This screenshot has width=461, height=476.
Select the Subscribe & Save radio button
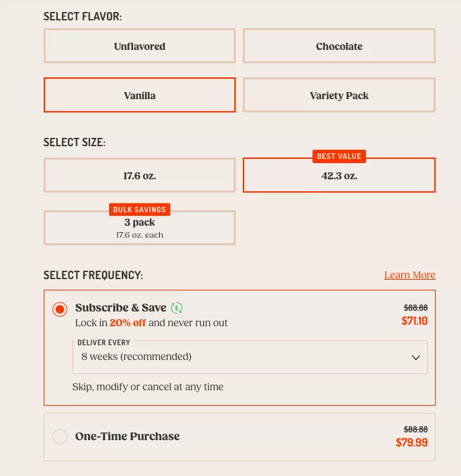point(60,309)
